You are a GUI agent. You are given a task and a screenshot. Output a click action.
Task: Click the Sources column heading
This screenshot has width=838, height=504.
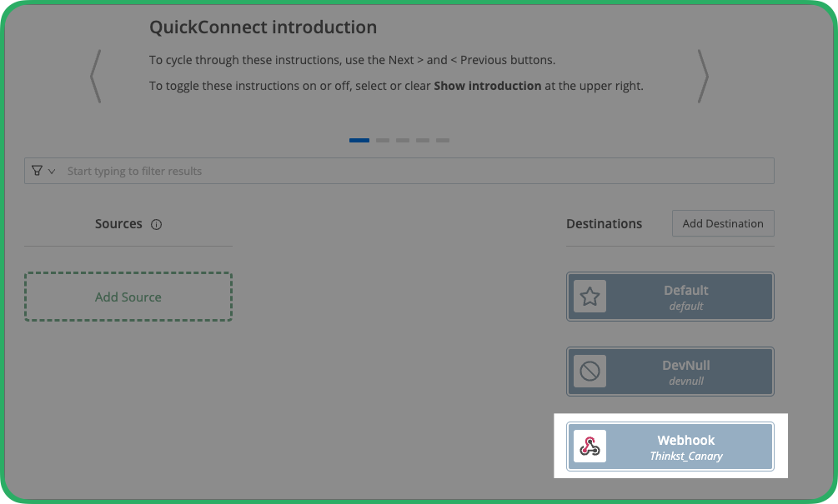118,224
